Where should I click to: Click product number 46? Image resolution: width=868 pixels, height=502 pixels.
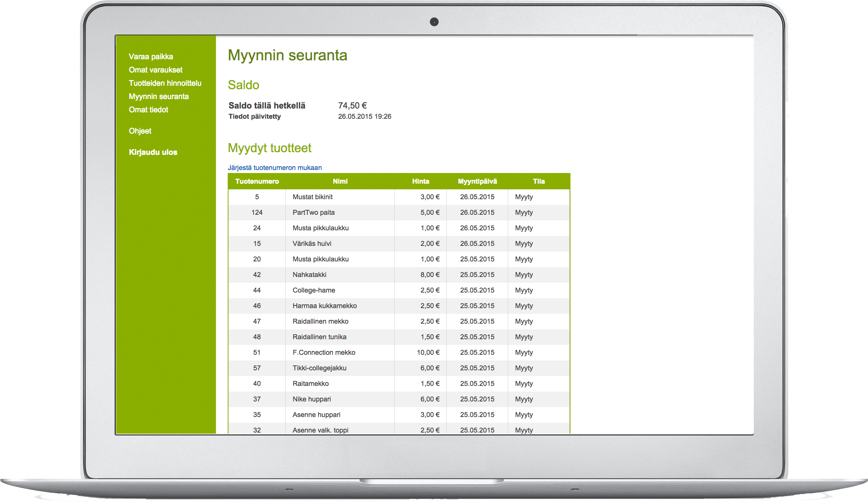(x=257, y=306)
